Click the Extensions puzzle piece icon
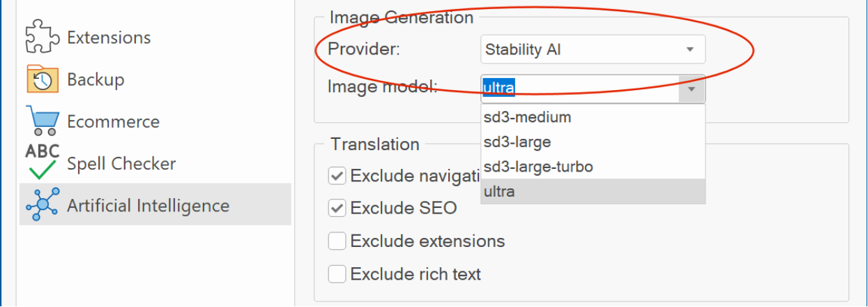The width and height of the screenshot is (868, 307). coord(43,37)
